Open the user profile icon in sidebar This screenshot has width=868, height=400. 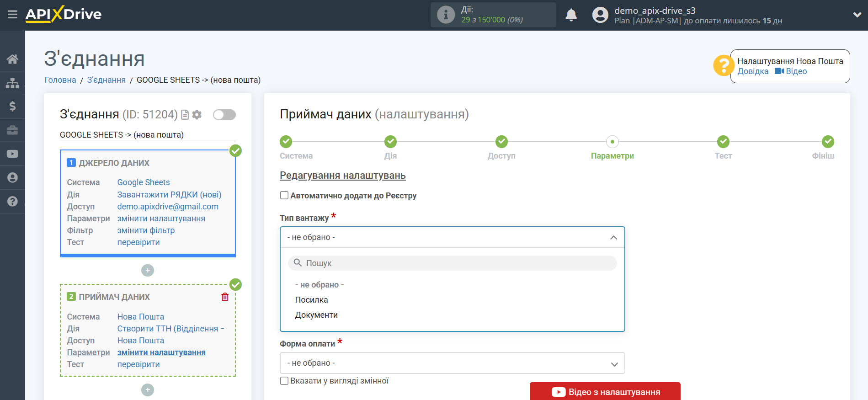(x=12, y=178)
